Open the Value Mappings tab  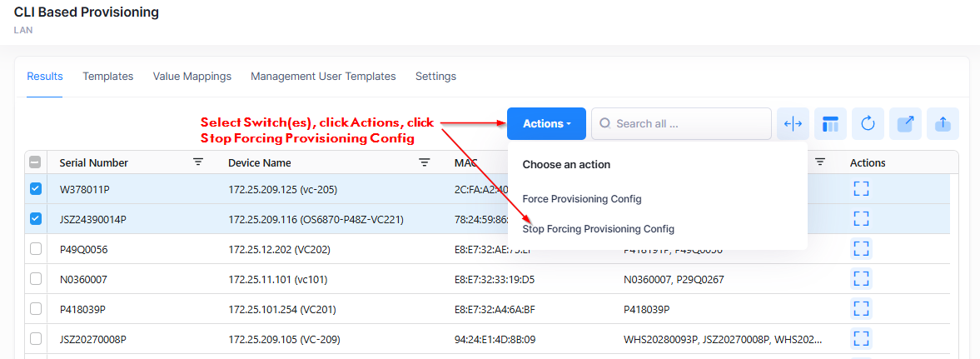click(x=192, y=77)
